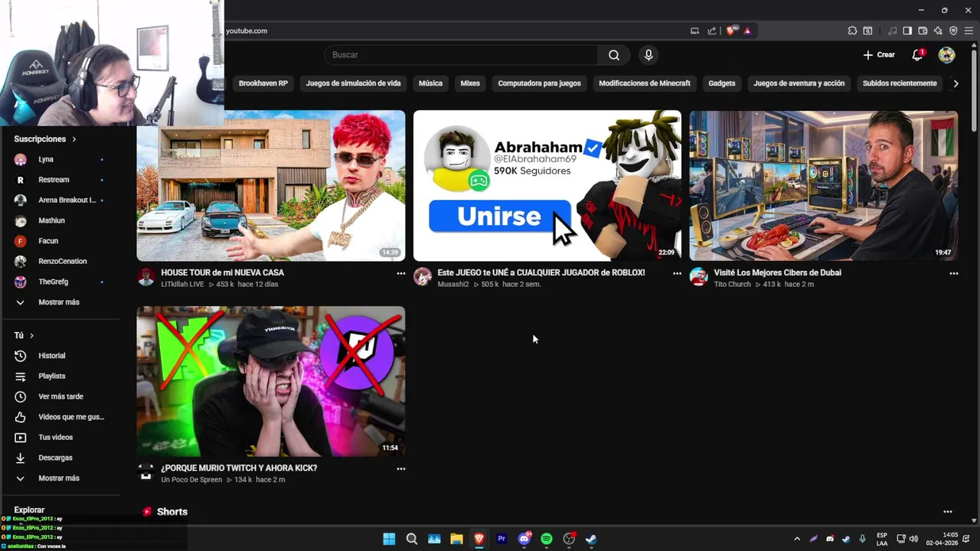Screen dimensions: 980x551
Task: Open options menu for Cibers de Dubai video
Action: (x=953, y=273)
